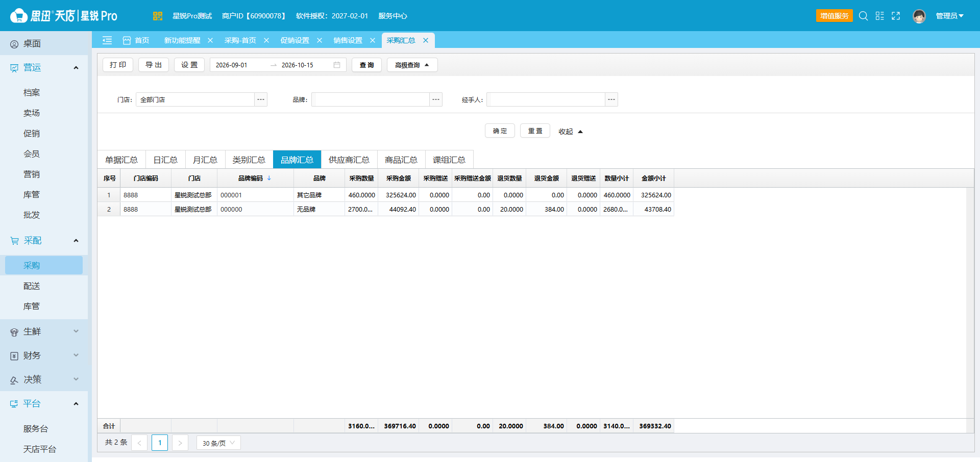This screenshot has width=980, height=462.
Task: Switch to the 商品汇总 tab
Action: click(401, 160)
